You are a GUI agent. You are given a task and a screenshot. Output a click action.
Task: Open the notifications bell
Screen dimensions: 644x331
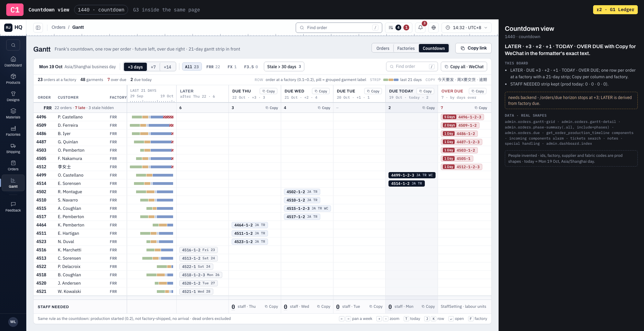420,28
